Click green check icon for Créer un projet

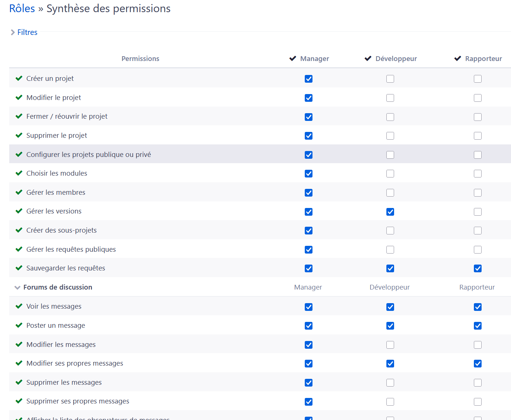coord(19,78)
